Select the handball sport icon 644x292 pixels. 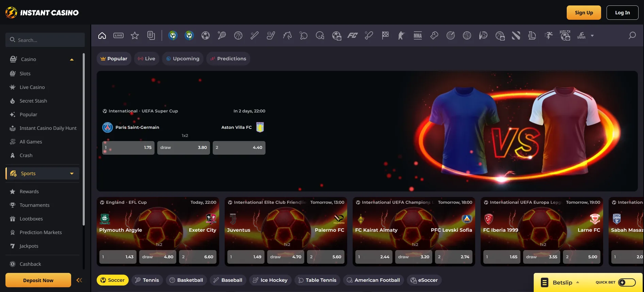click(483, 35)
